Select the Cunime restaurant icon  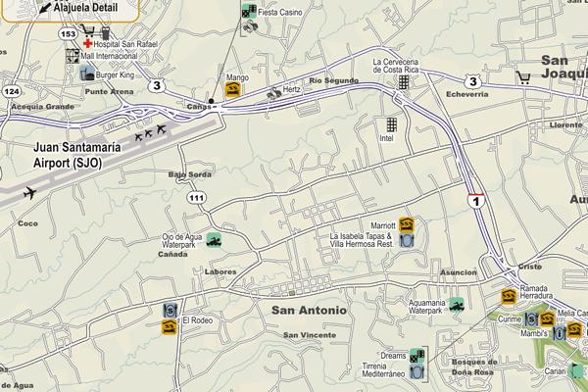531,319
